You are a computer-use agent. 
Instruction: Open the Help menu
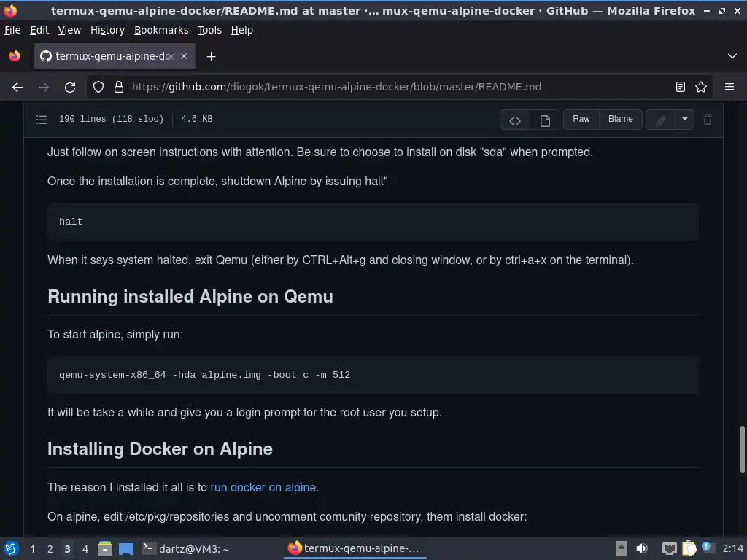point(242,30)
